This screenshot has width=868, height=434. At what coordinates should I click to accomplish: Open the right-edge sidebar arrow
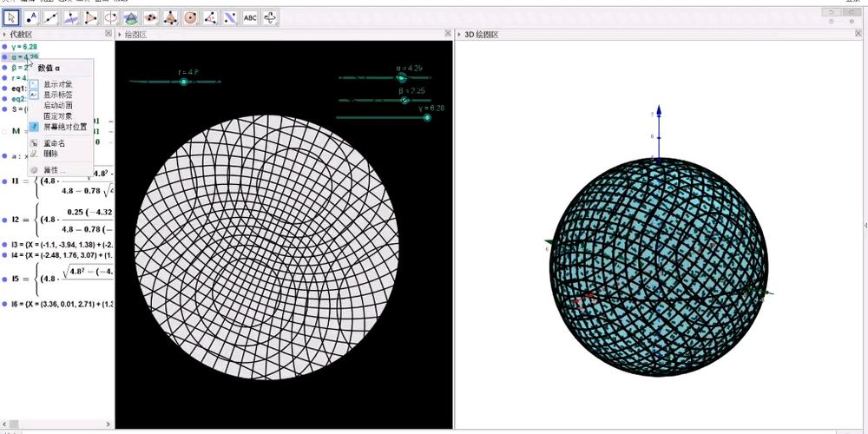coord(865,226)
